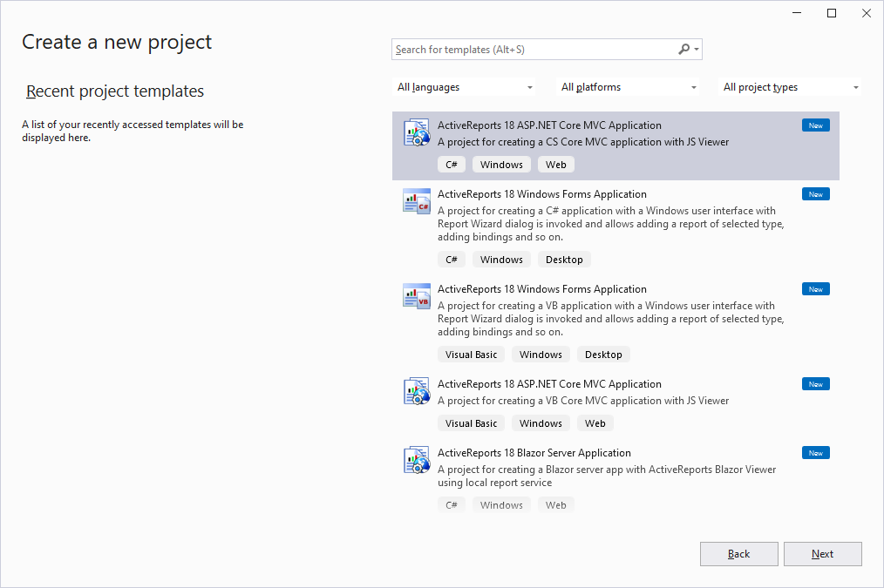The image size is (884, 588).
Task: Click the New badge on C# Windows Forms template
Action: 816,194
